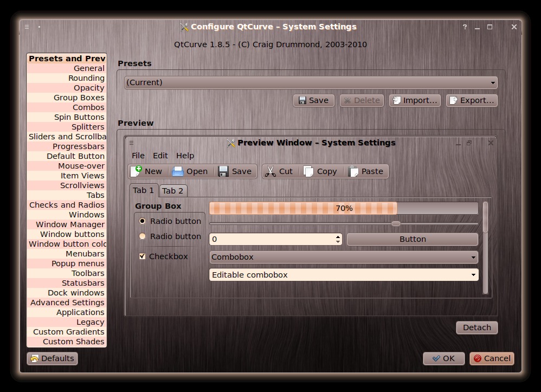
Task: Select Window buttons in the sidebar
Action: [67, 234]
